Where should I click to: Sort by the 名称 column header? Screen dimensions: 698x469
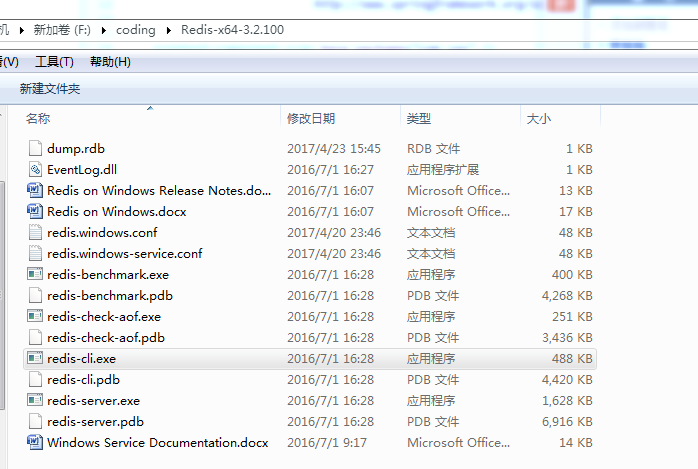click(38, 118)
